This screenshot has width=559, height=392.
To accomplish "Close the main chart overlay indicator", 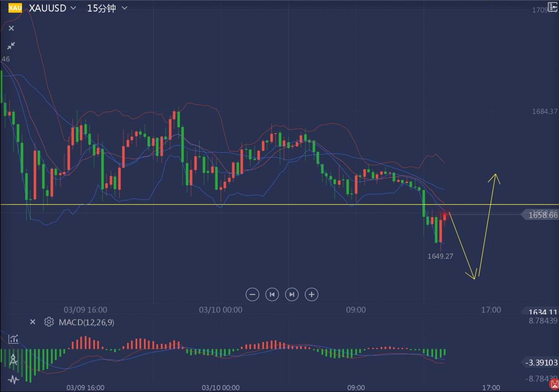I will [x=11, y=28].
